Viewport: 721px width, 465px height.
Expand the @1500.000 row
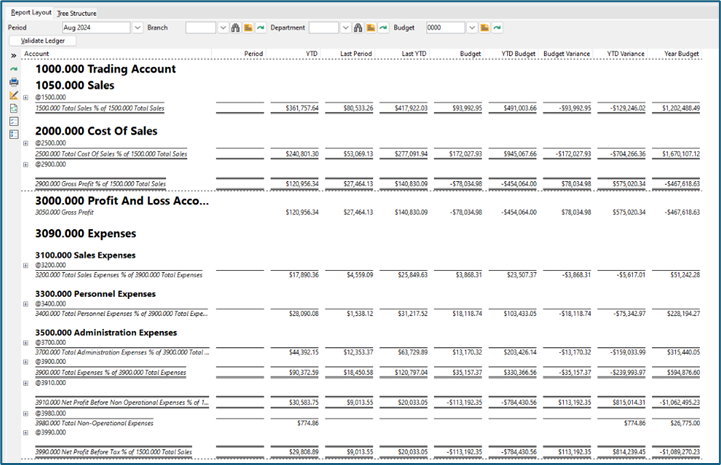[26, 98]
